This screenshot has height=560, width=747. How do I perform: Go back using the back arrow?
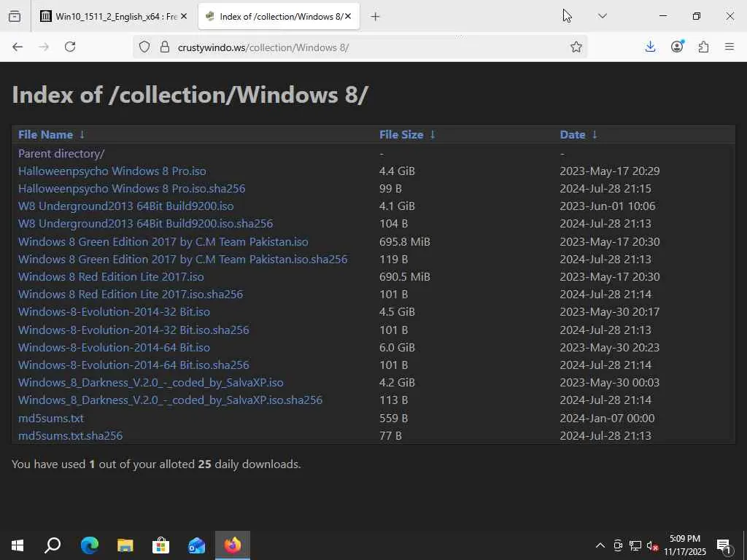point(18,47)
